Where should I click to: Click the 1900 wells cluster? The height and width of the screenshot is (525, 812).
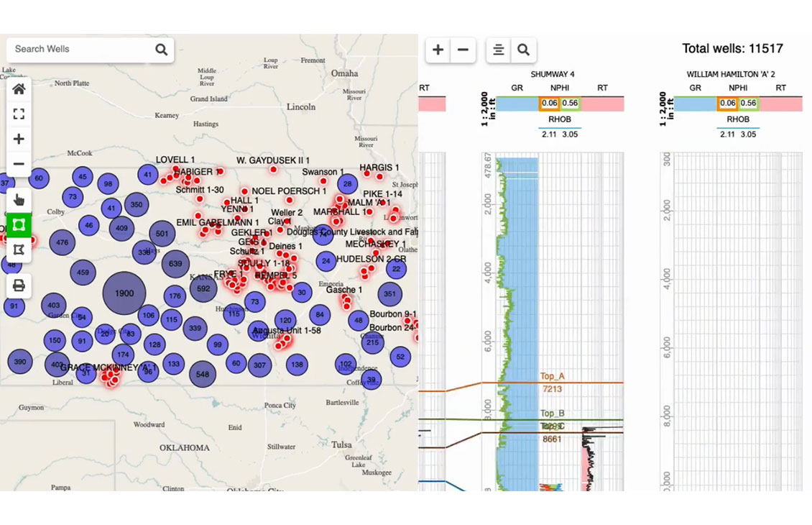click(x=124, y=293)
